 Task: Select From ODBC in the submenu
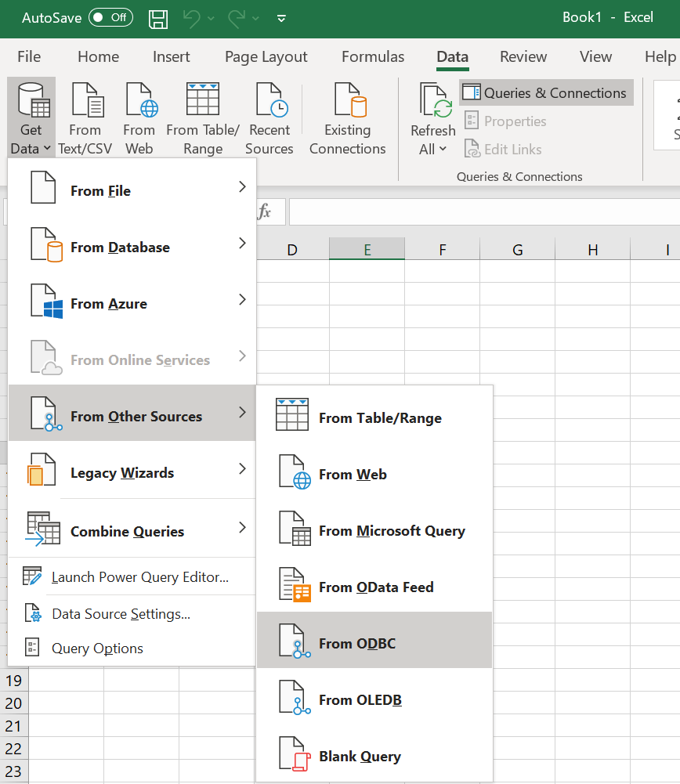(x=374, y=640)
